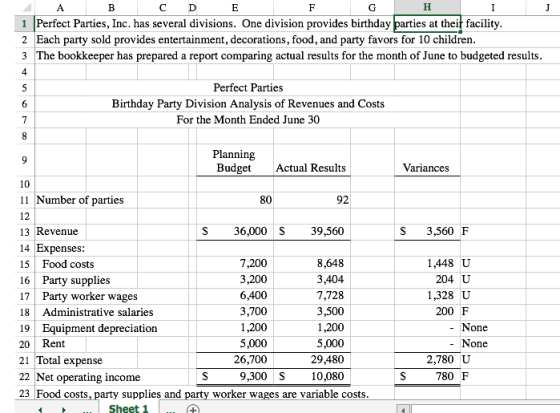Screen dimensions: 560x413
Task: Select administrative salaries variance 200
Action: click(x=427, y=312)
